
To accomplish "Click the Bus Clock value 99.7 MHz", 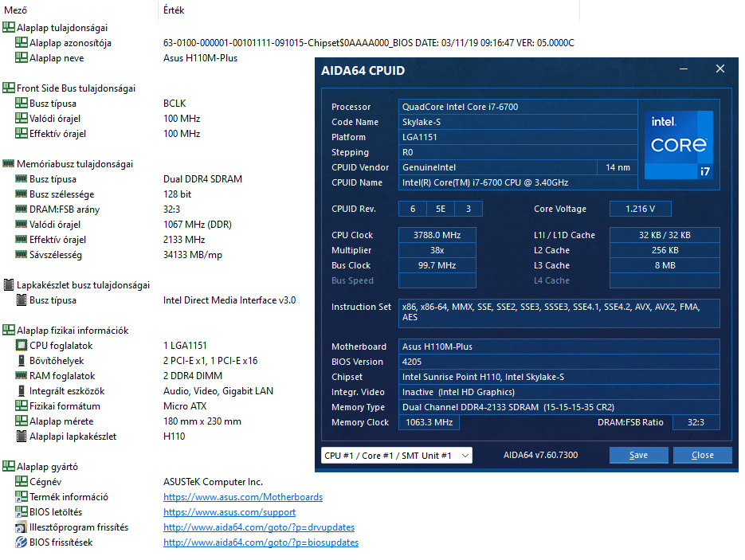I will [437, 265].
